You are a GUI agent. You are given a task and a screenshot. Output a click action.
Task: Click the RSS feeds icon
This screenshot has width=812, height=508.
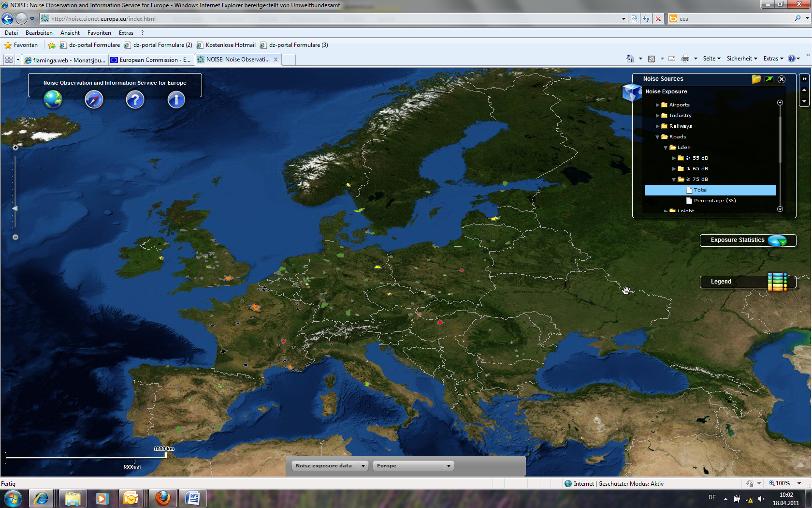point(652,59)
